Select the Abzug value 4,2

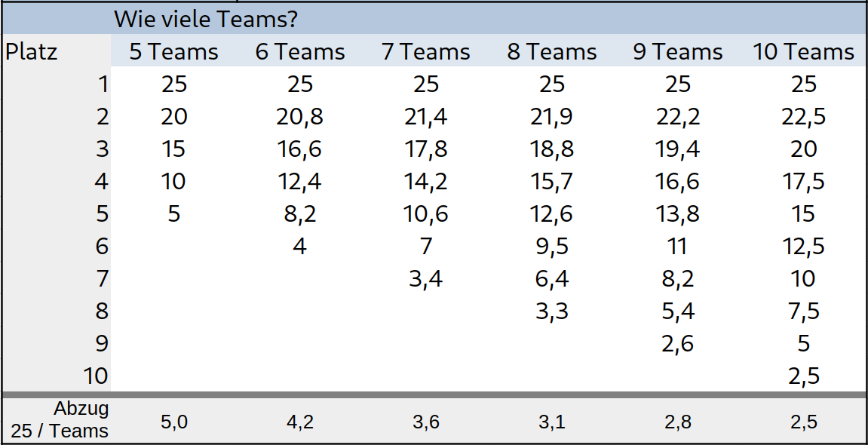pos(300,422)
